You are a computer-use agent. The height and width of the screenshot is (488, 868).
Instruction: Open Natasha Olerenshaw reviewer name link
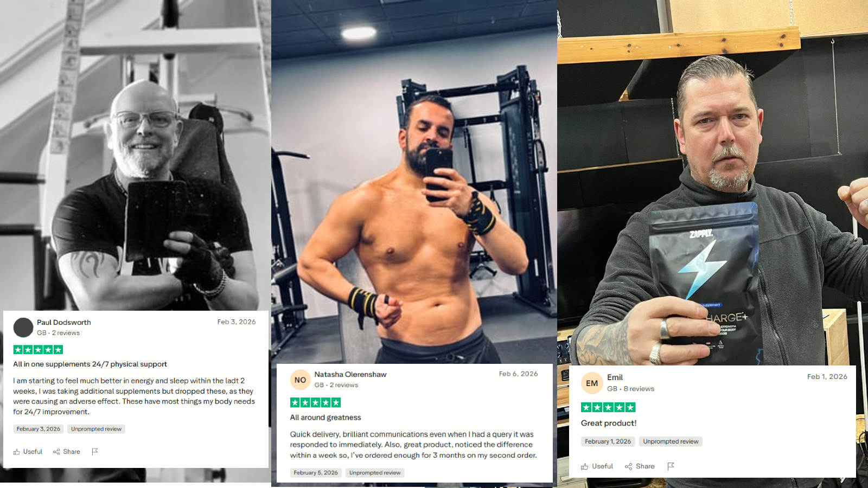click(x=350, y=374)
